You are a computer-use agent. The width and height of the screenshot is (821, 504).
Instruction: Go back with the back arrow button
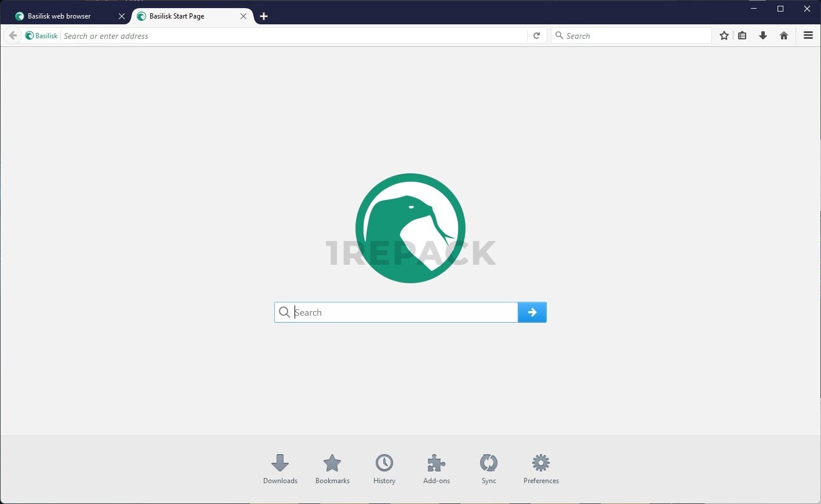pyautogui.click(x=13, y=35)
